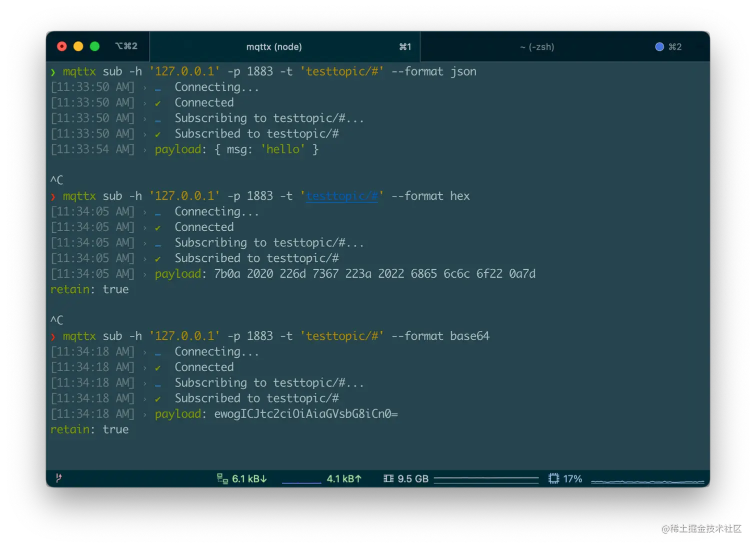Viewport: 756px width, 548px height.
Task: Click 'Connected' on the 11:34:18 line
Action: (x=204, y=367)
